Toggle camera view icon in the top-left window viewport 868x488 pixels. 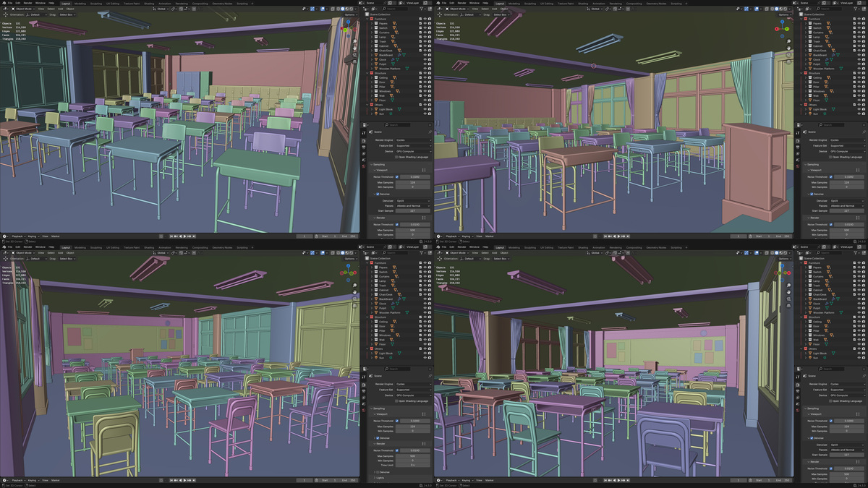(x=354, y=55)
